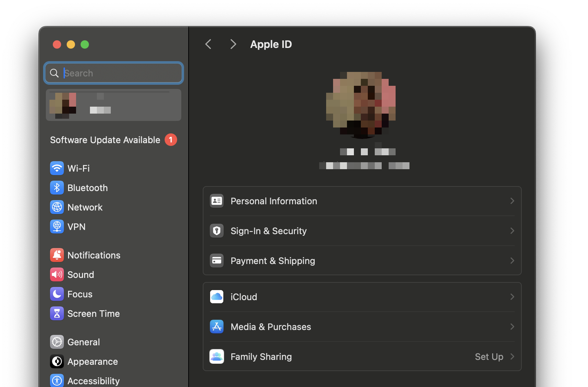Viewport: 588px width, 387px height.
Task: Click the Family Sharing icon
Action: (217, 356)
